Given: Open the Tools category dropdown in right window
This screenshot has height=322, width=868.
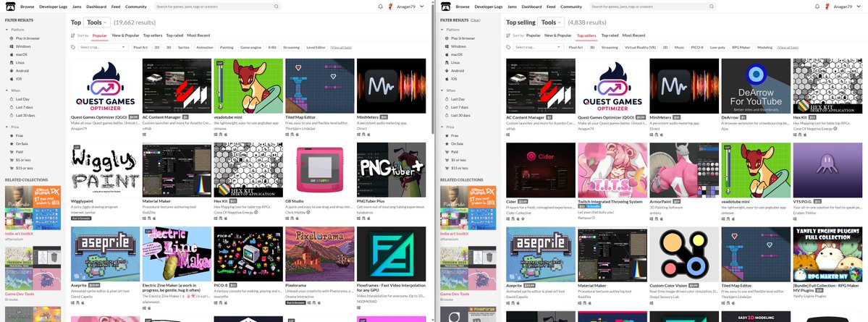Looking at the screenshot, I should pos(551,22).
